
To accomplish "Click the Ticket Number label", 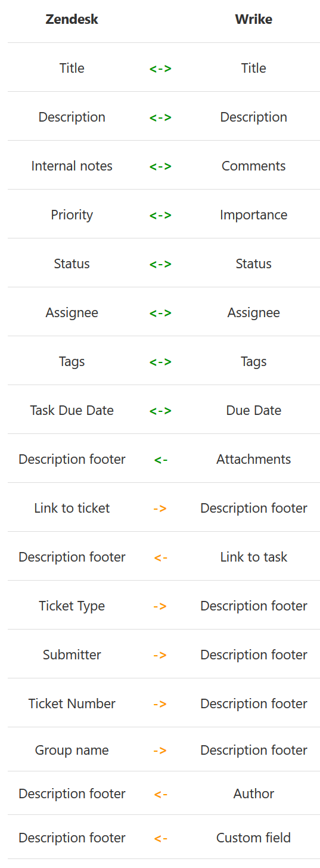I will pyautogui.click(x=72, y=703).
